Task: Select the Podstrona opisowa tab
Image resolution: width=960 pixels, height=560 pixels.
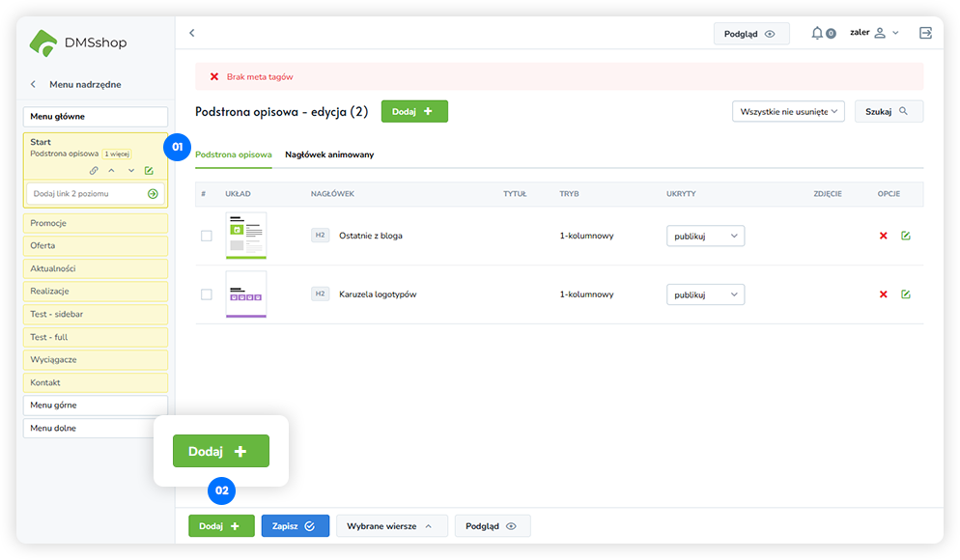Action: 234,154
